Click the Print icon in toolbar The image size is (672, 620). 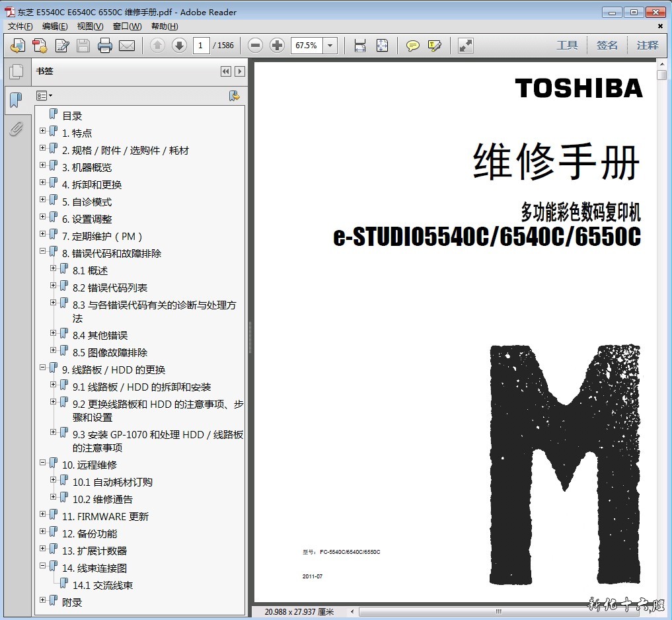click(104, 46)
